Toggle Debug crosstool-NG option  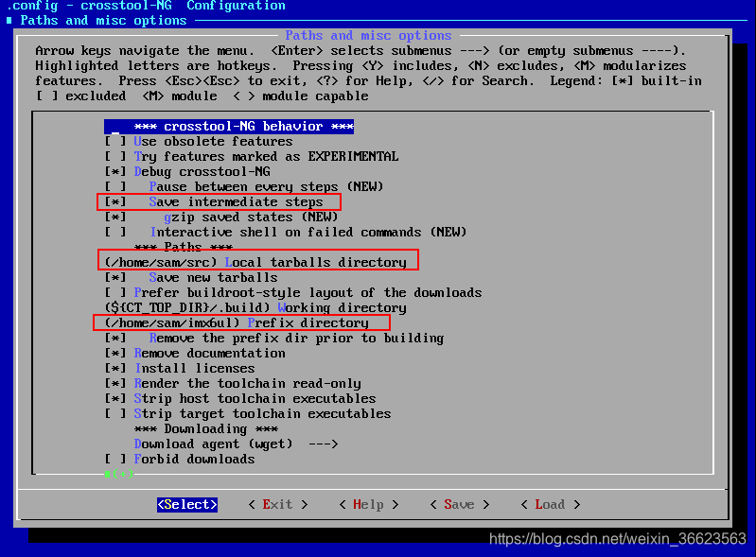187,171
